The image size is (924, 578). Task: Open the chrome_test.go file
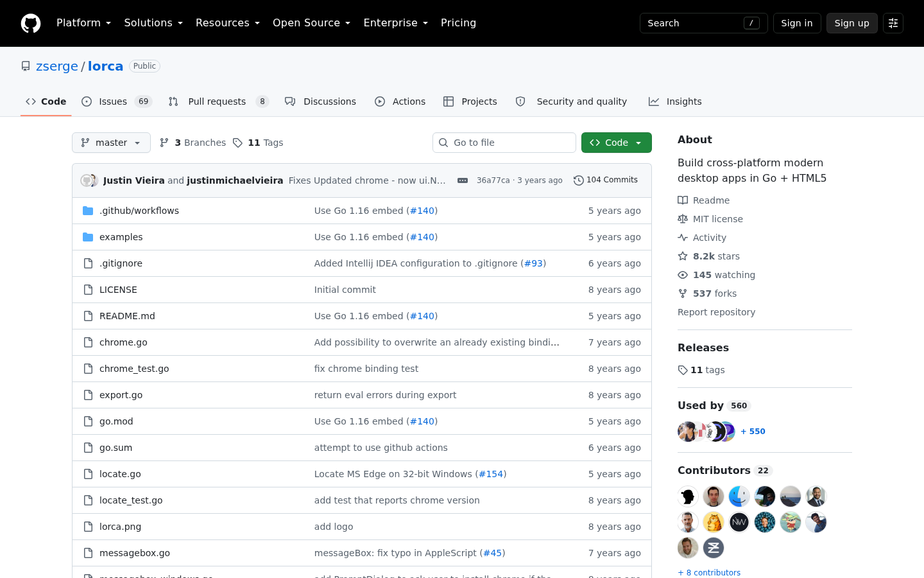pos(134,369)
